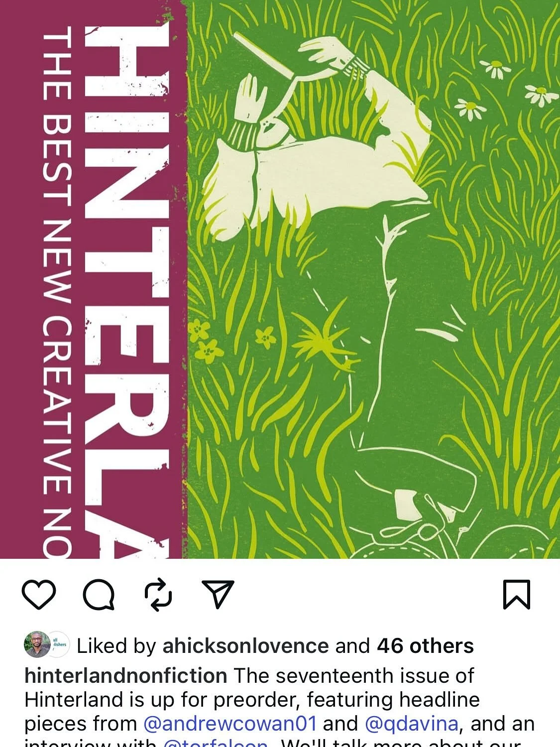560x747 pixels.
Task: Tap the repost arrows icon
Action: (158, 595)
